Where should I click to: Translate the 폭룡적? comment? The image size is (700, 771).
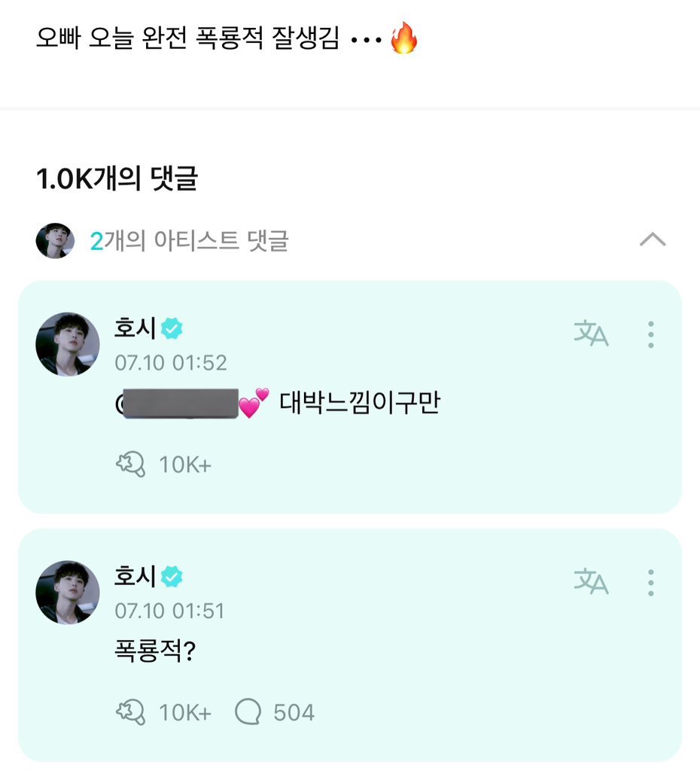coord(591,582)
